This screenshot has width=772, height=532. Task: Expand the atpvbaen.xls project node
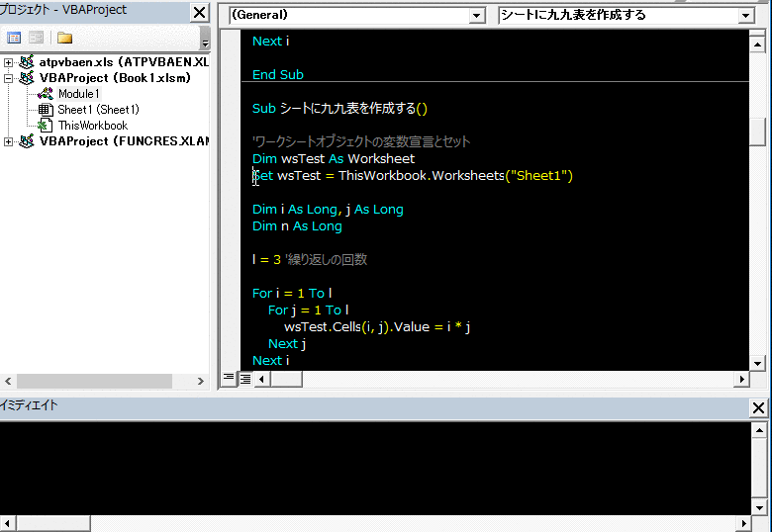(9, 62)
